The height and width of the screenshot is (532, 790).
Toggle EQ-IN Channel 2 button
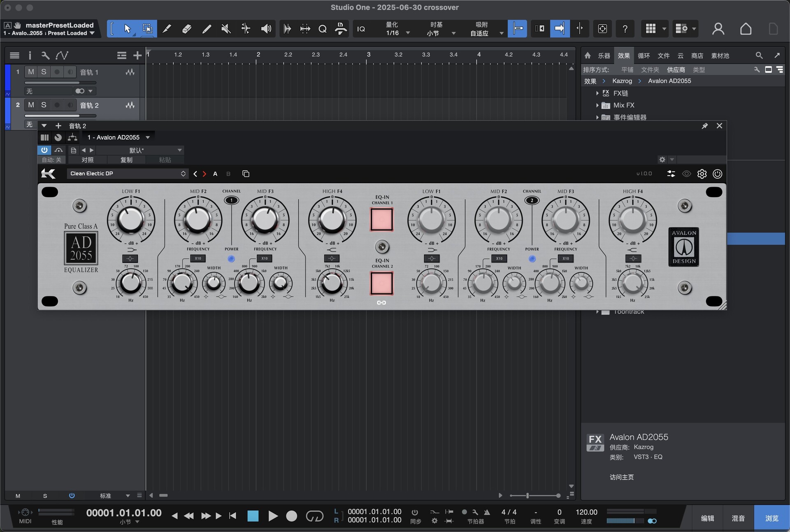382,283
